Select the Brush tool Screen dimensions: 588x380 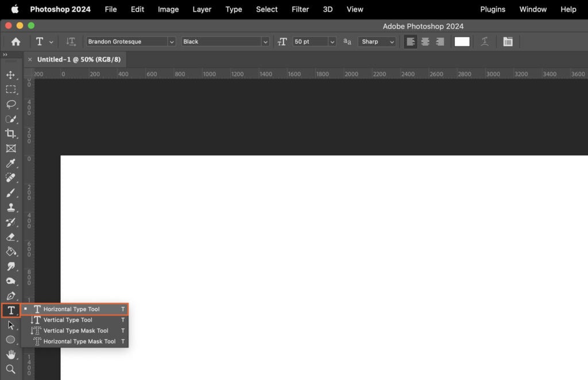tap(11, 193)
